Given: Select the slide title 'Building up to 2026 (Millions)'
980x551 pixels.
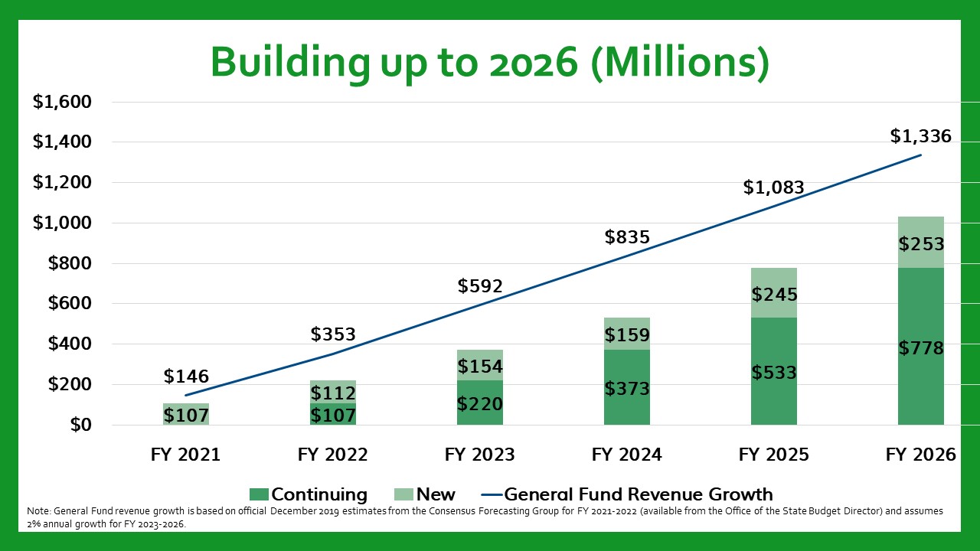Looking at the screenshot, I should pyautogui.click(x=489, y=62).
